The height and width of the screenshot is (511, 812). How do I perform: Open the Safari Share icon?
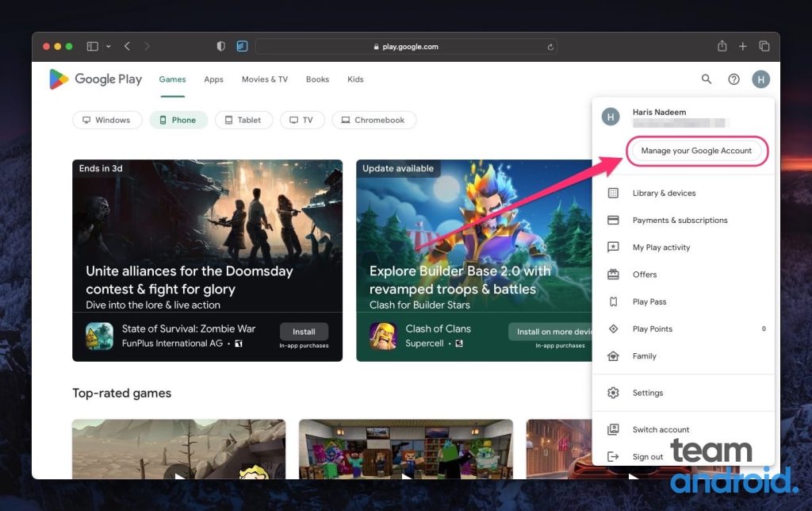tap(722, 47)
